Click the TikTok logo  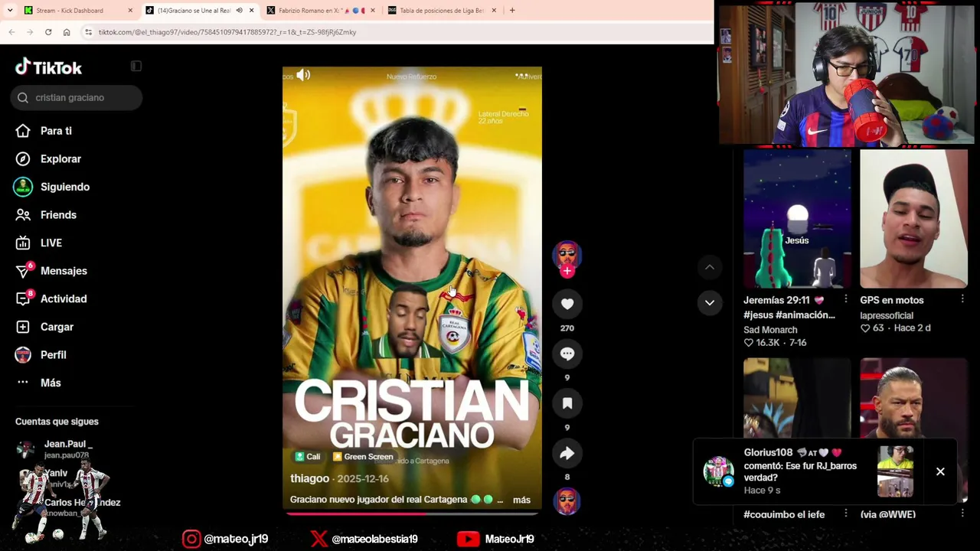[x=48, y=67]
